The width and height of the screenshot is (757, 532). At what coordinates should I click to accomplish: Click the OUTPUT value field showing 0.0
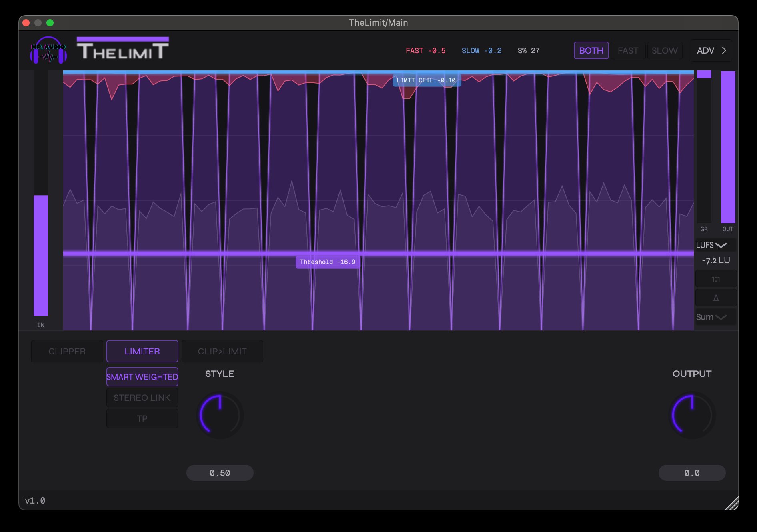691,473
